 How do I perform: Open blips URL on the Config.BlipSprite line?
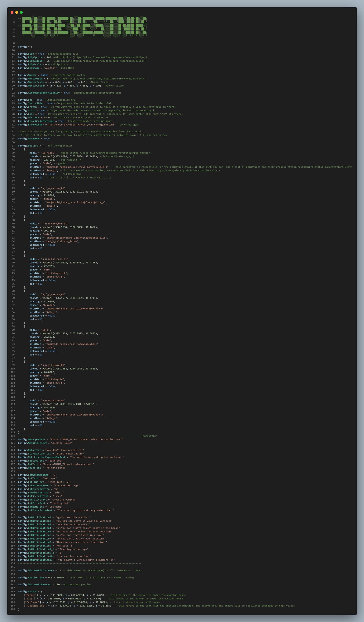pyautogui.click(x=110, y=57)
